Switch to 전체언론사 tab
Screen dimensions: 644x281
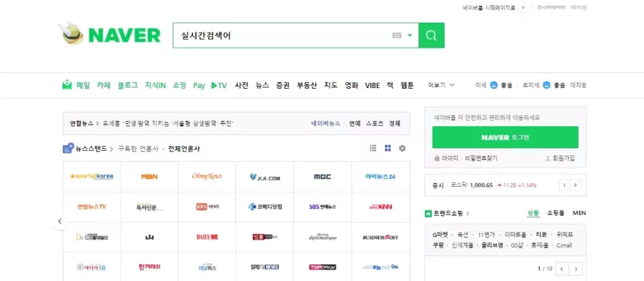coord(184,149)
